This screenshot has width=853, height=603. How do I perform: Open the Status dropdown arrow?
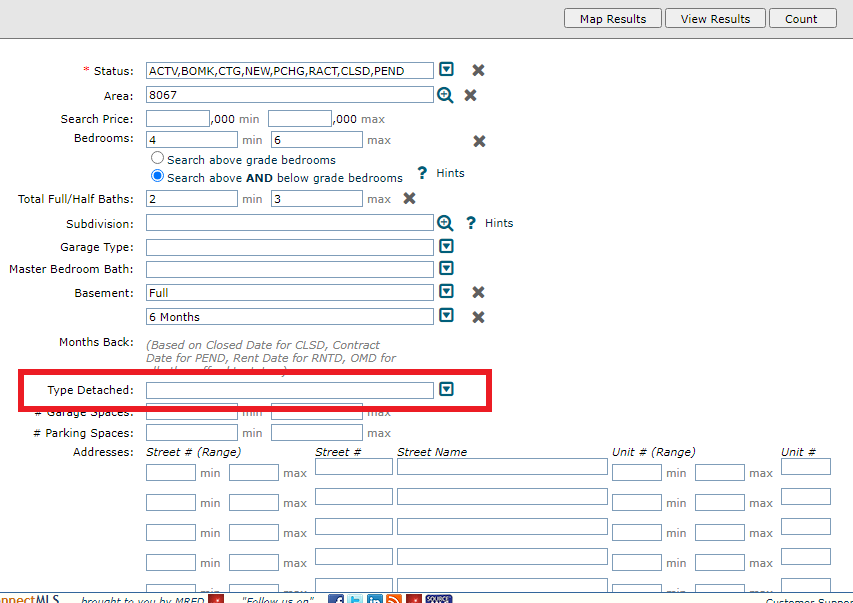pyautogui.click(x=446, y=69)
